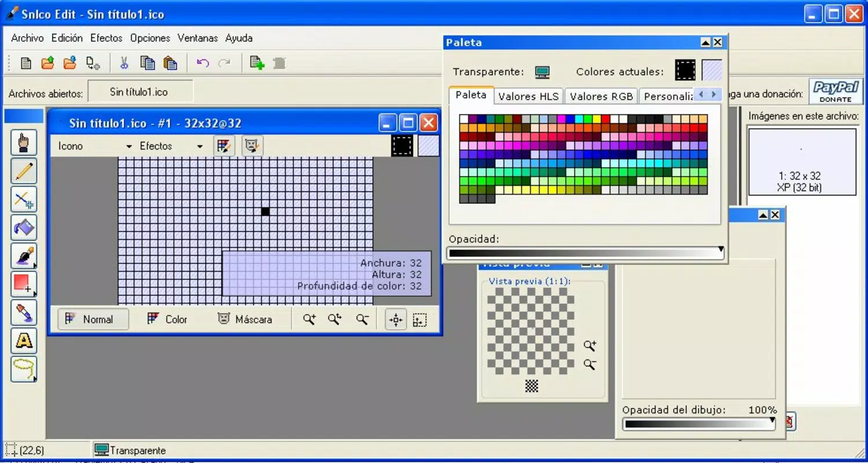868x463 pixels.
Task: Switch editing mode to Color
Action: coord(167,319)
